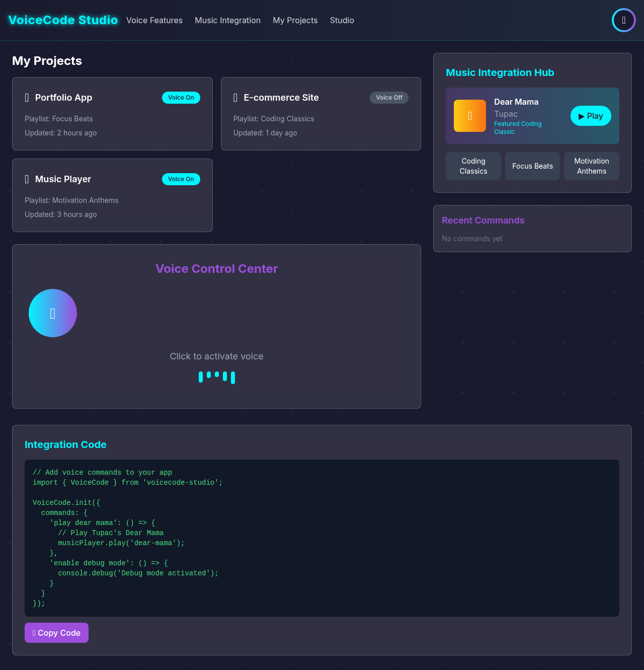Toggle Voice Off for E-commerce Site
Viewport: 644px width, 670px height.
coord(389,98)
